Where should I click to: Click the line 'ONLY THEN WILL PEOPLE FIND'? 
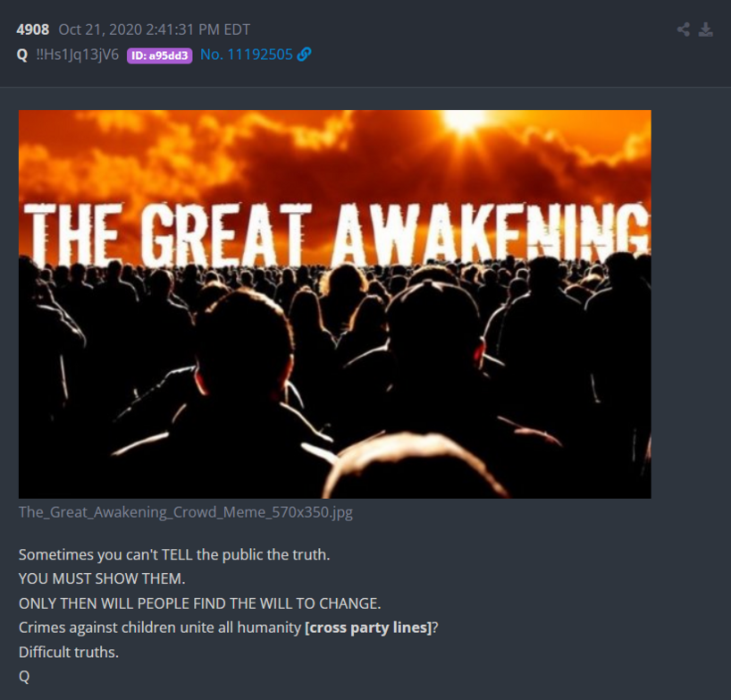tap(200, 603)
